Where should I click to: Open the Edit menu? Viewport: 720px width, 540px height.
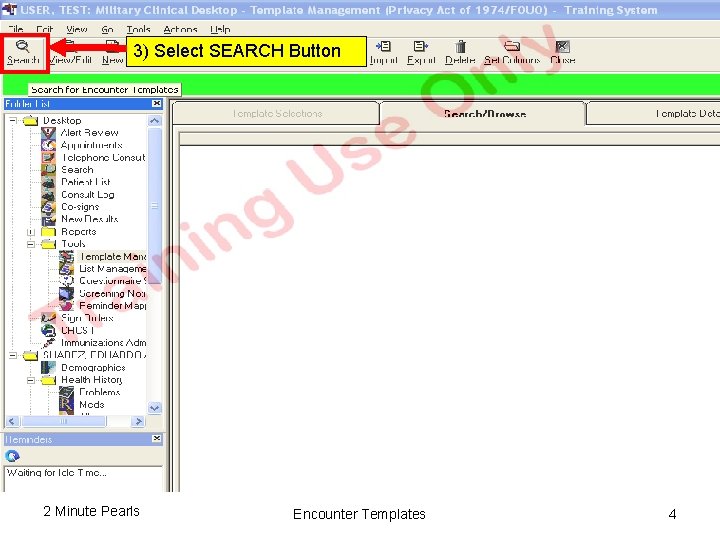(44, 29)
